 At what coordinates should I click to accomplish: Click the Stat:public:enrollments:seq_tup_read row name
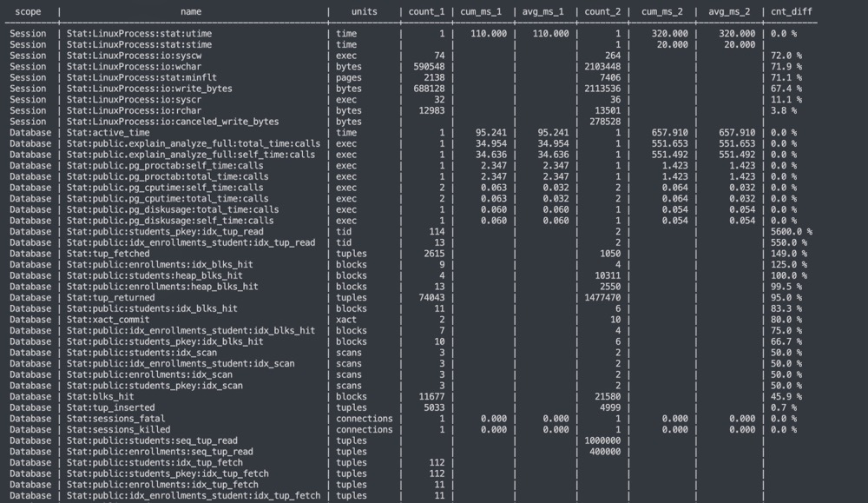click(x=159, y=452)
